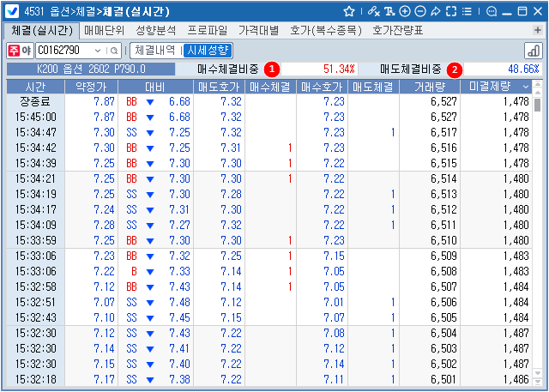
Task: Click the font size icon in title bar
Action: pyautogui.click(x=389, y=11)
